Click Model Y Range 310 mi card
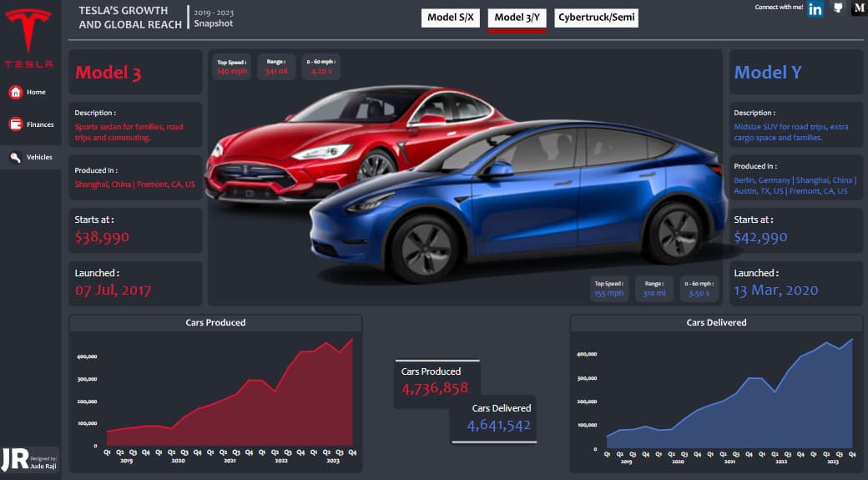Screen dimensions: 868x480 point(654,289)
